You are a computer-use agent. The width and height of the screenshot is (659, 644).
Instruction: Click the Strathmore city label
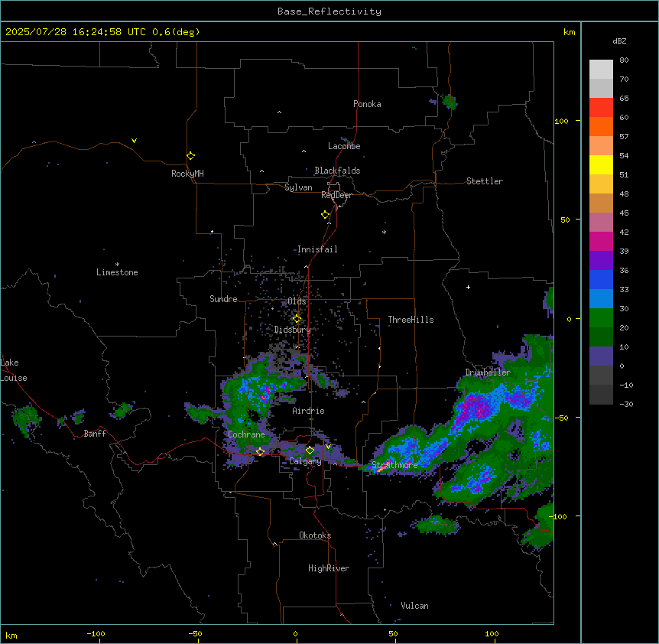click(x=394, y=465)
